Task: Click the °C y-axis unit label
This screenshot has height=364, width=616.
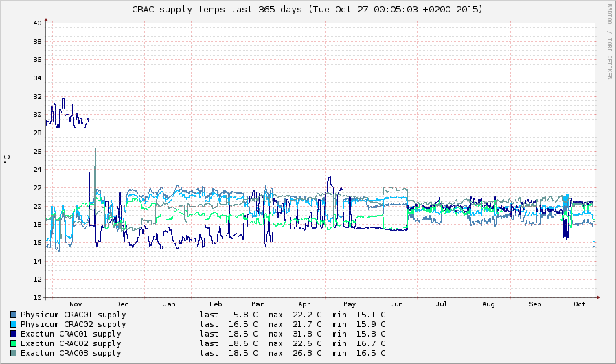Action: 7,159
